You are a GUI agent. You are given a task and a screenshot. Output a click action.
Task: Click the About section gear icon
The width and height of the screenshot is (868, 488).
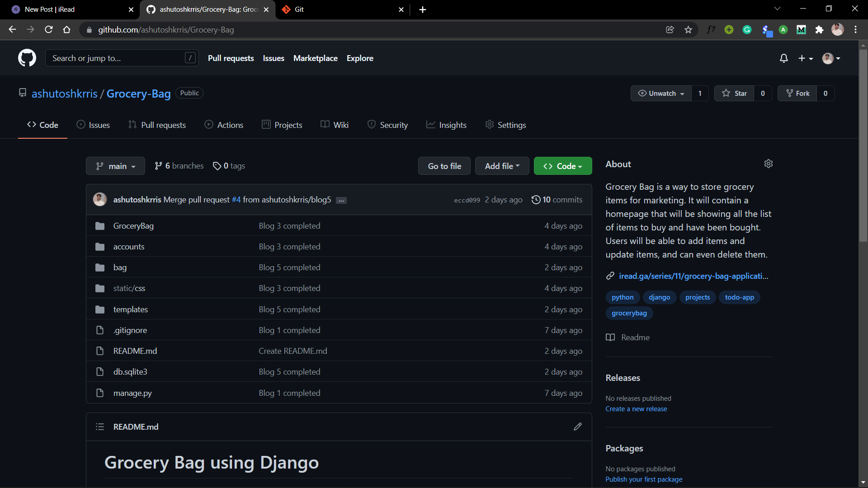(768, 164)
